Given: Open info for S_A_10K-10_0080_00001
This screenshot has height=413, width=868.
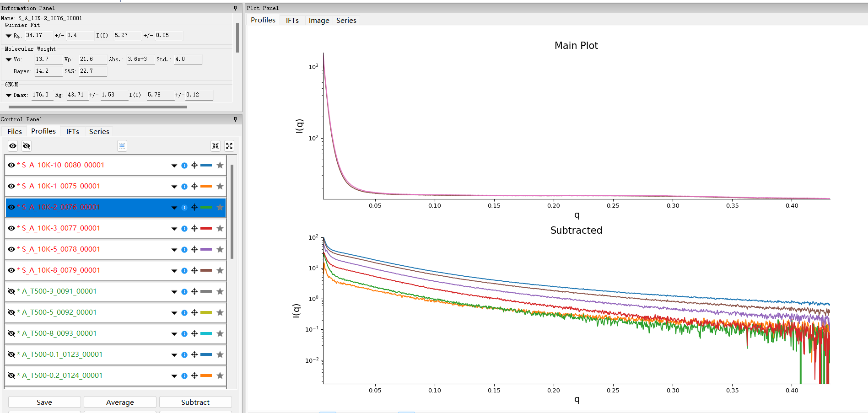Looking at the screenshot, I should tap(184, 166).
